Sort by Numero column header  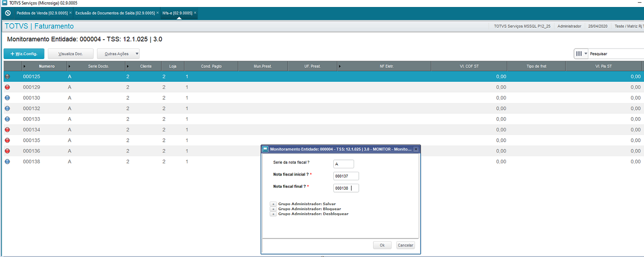[x=47, y=66]
